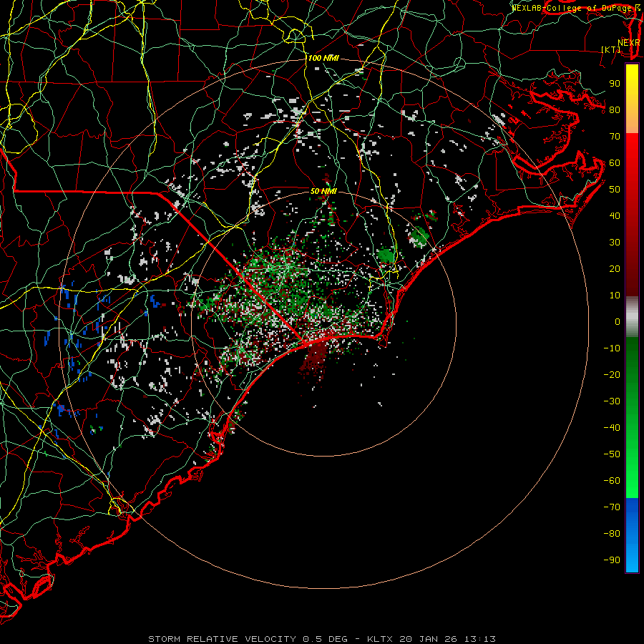This screenshot has width=644, height=644.
Task: Click the -10 value on the velocity scale
Action: click(612, 348)
